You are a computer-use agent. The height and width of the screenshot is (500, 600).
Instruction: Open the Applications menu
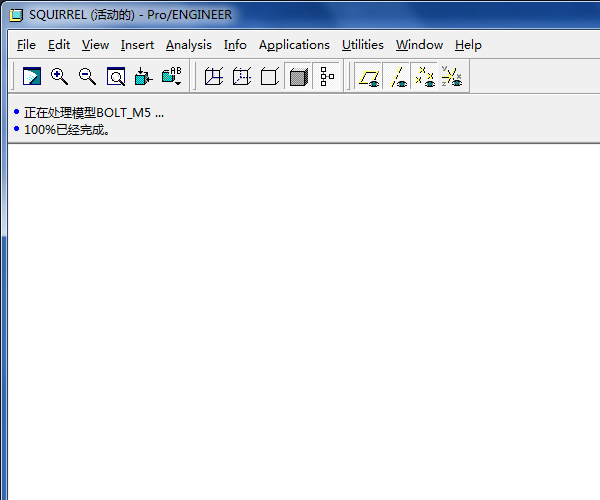point(294,45)
